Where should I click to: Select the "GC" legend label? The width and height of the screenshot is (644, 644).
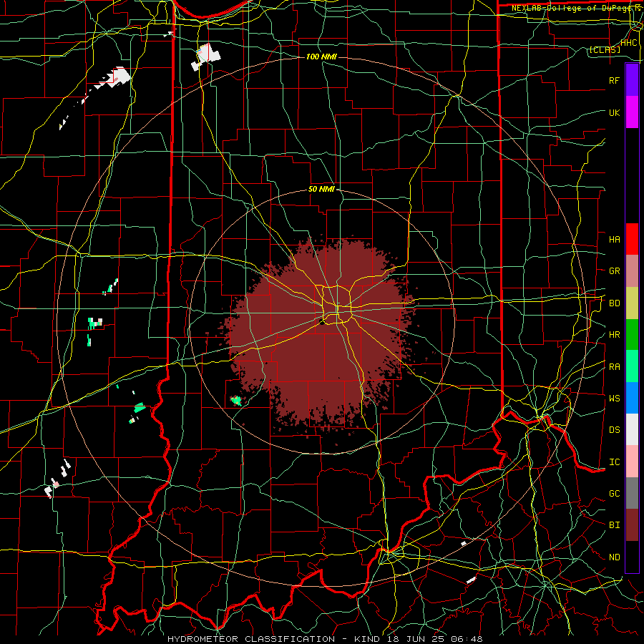[x=614, y=494]
